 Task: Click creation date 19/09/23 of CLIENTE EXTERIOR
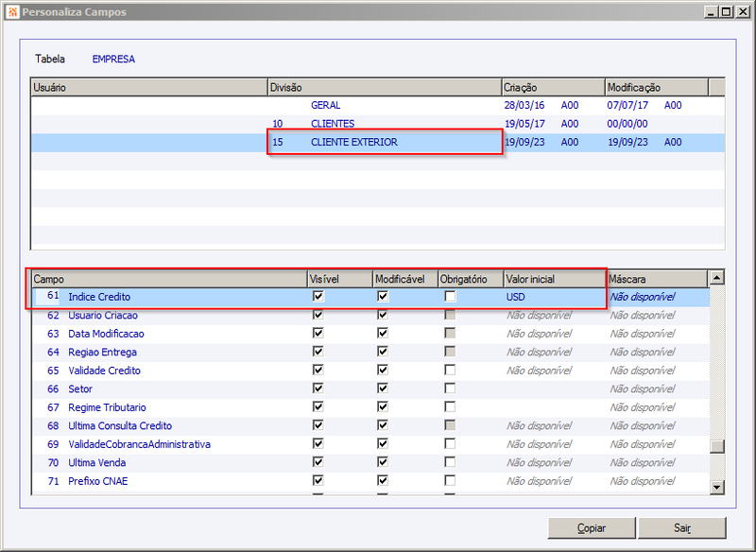[x=524, y=142]
